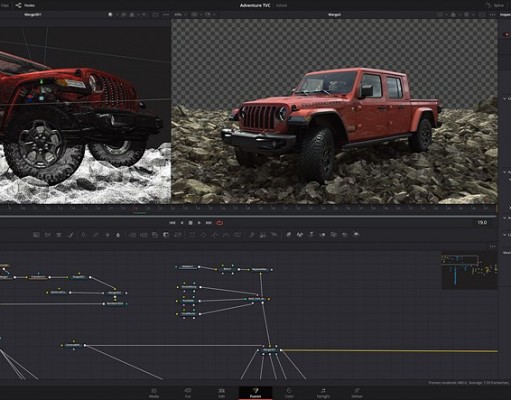Image resolution: width=511 pixels, height=400 pixels.
Task: Toggle the Nodes panel button
Action: (x=25, y=5)
